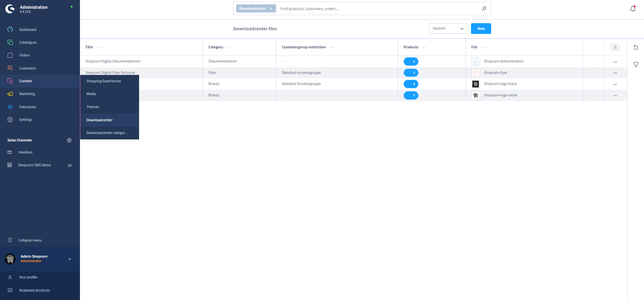Viewport: 644px width, 300px height.
Task: Open the Extensions plug icon
Action: pos(10,107)
